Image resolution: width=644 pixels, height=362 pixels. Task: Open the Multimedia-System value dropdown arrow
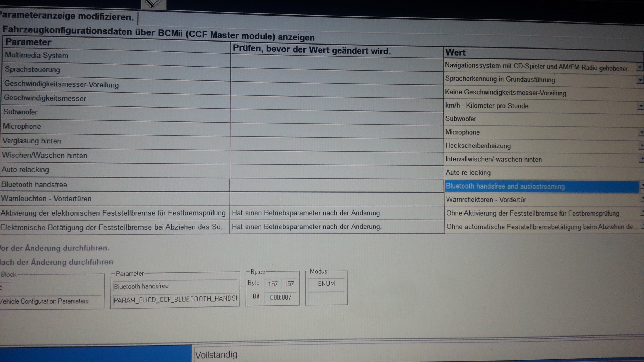coord(640,67)
